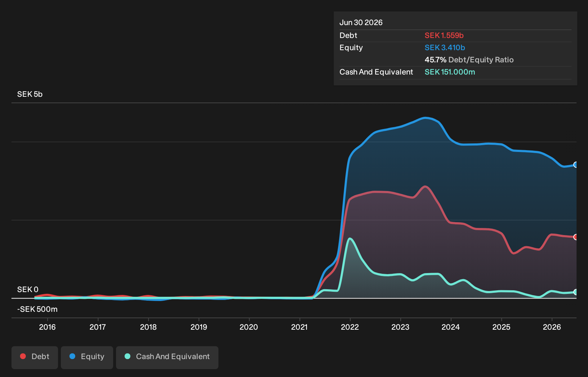Image resolution: width=588 pixels, height=377 pixels.
Task: Click the SEK 5b axis label
Action: (x=30, y=94)
